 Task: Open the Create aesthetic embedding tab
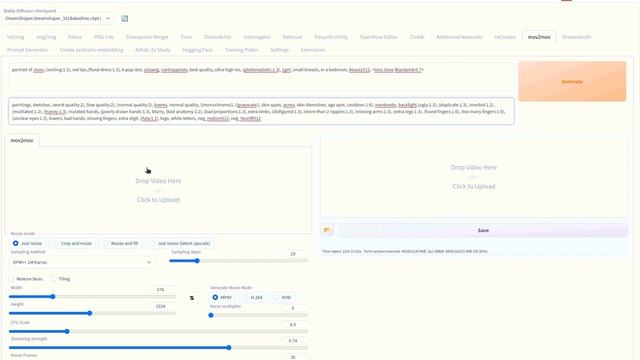pyautogui.click(x=91, y=50)
